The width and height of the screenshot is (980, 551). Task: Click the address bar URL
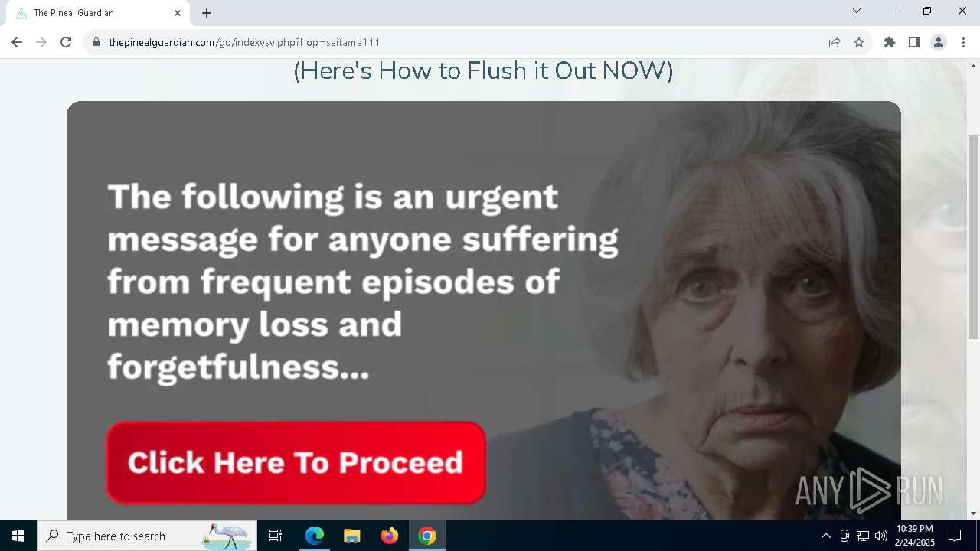pos(245,42)
